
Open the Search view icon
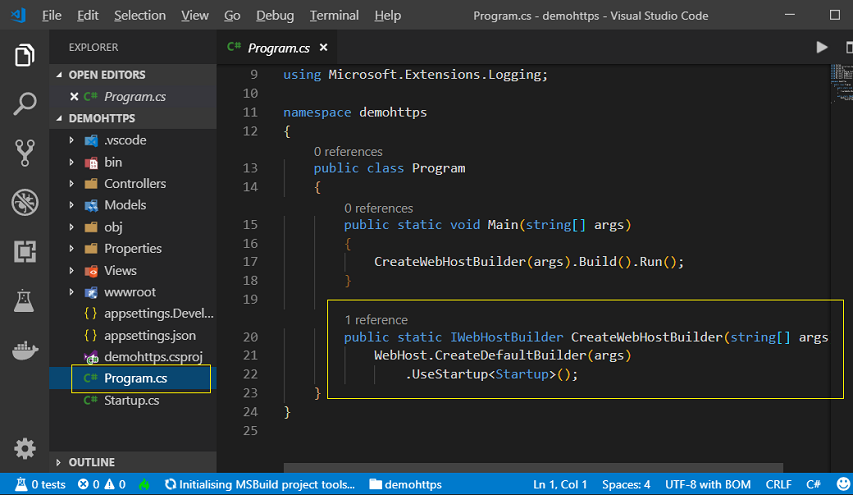coord(24,103)
